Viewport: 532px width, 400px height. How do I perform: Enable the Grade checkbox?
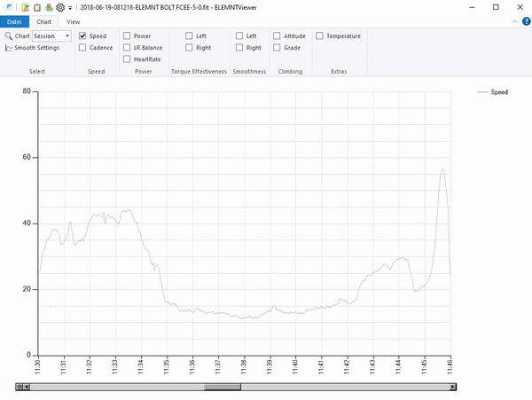point(277,48)
